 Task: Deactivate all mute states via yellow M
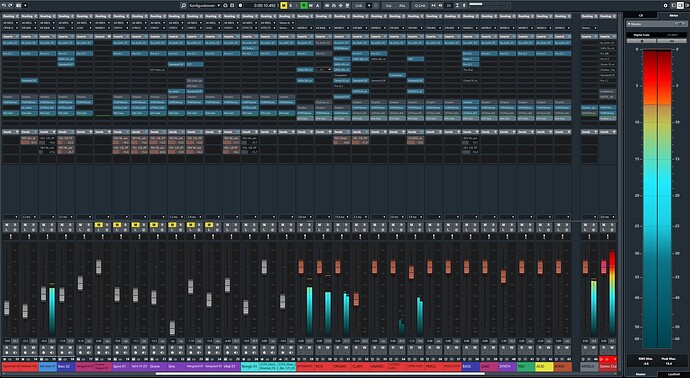click(283, 5)
